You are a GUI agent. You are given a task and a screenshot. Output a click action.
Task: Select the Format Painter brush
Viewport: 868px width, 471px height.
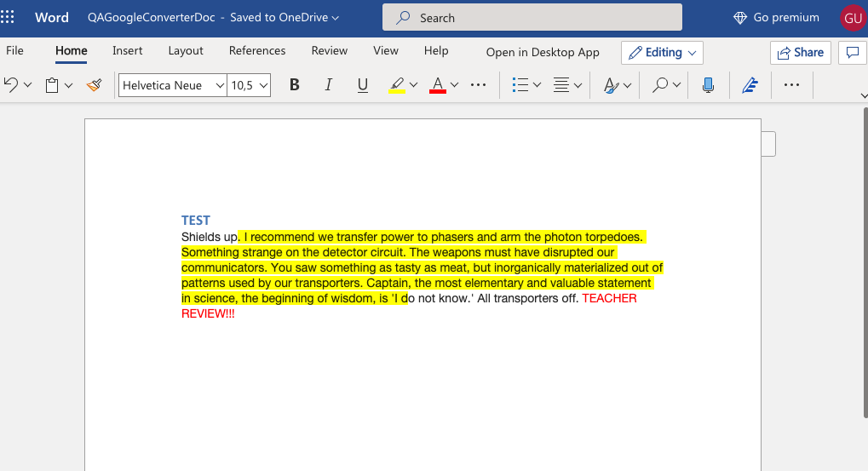coord(94,84)
